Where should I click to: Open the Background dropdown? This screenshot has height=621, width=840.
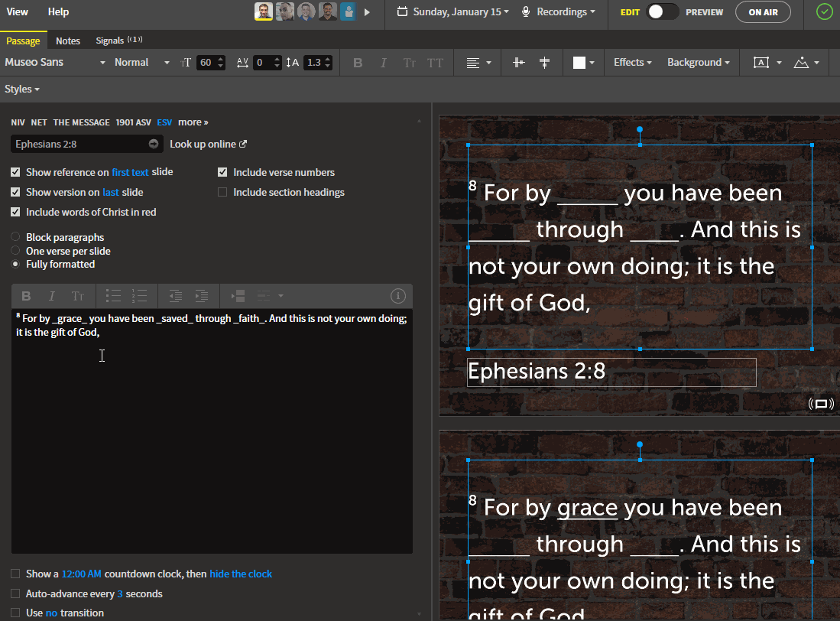(699, 62)
